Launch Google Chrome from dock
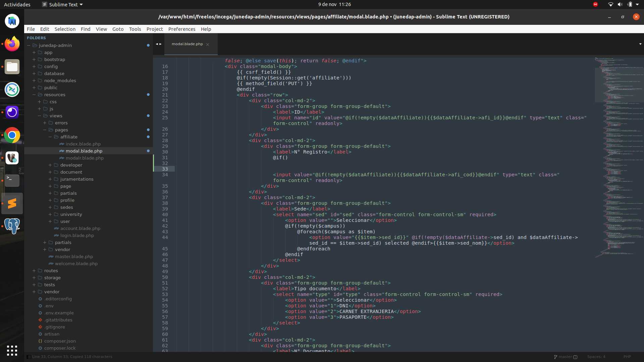The width and height of the screenshot is (644, 362). tap(12, 135)
